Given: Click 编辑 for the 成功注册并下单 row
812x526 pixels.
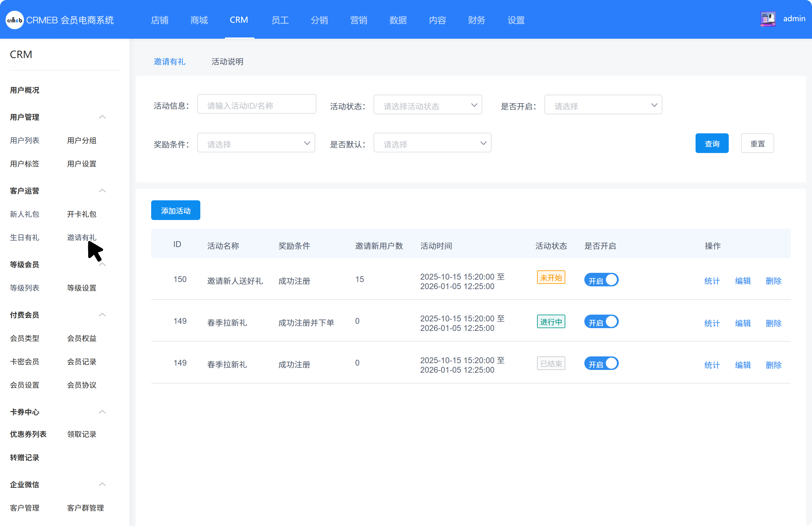Looking at the screenshot, I should pos(743,324).
